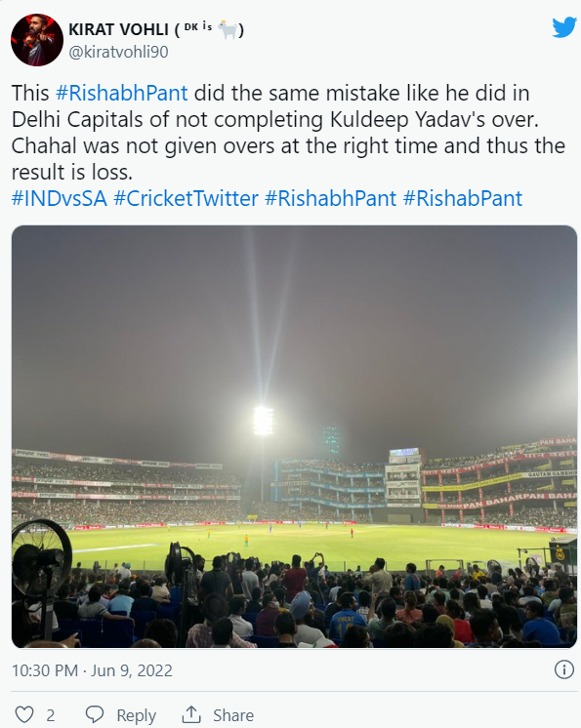
Task: Click the like count number 2
Action: (x=51, y=715)
